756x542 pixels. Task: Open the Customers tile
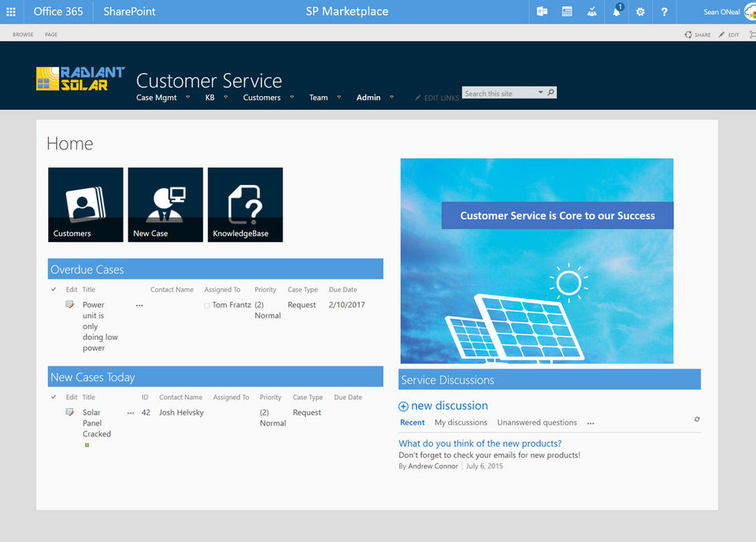pos(85,205)
